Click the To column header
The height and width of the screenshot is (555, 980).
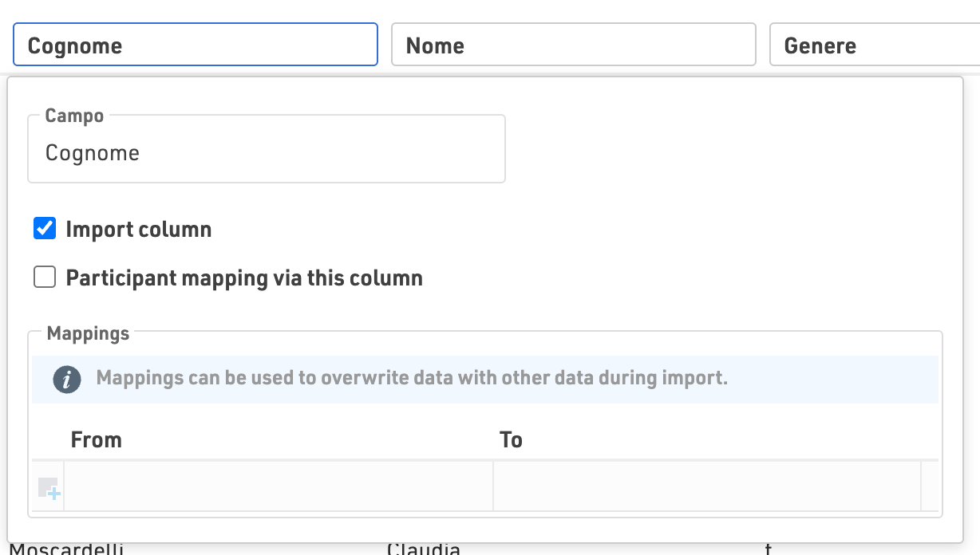coord(511,440)
